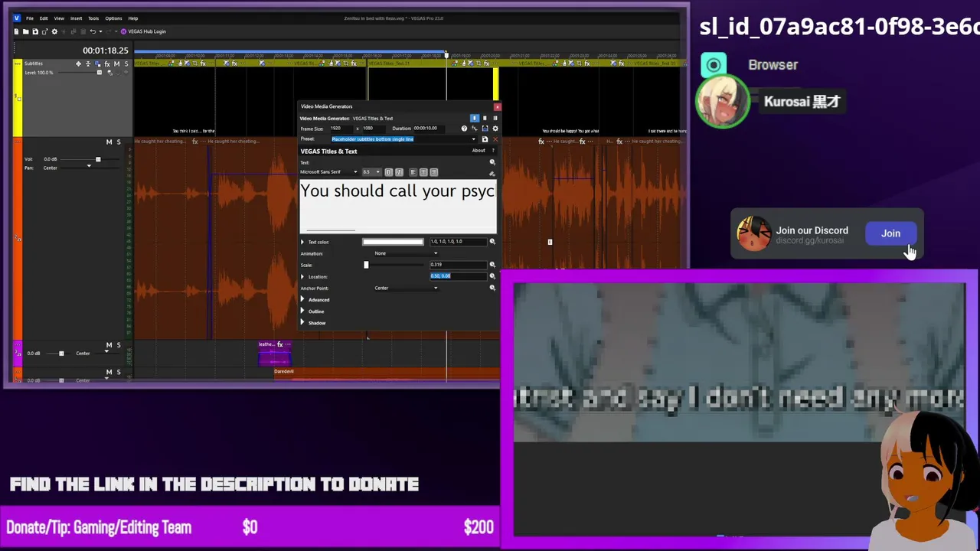Screen dimensions: 980x551
Task: Click About in Titles & Text
Action: pyautogui.click(x=479, y=151)
